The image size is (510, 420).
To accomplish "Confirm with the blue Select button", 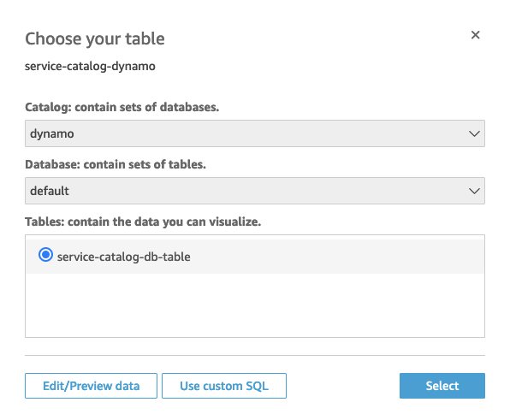I will point(442,386).
